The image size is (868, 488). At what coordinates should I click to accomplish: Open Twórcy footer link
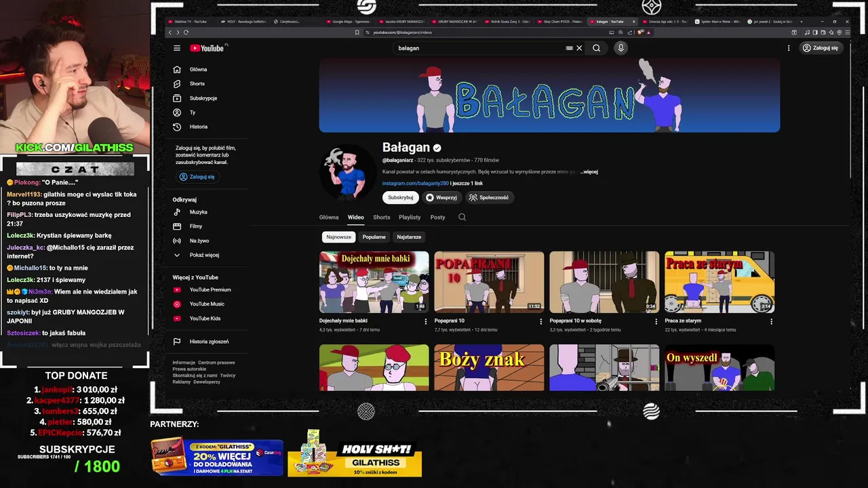[228, 375]
